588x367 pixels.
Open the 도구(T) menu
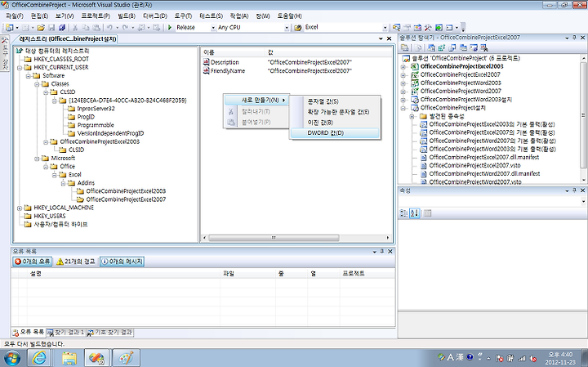point(183,16)
